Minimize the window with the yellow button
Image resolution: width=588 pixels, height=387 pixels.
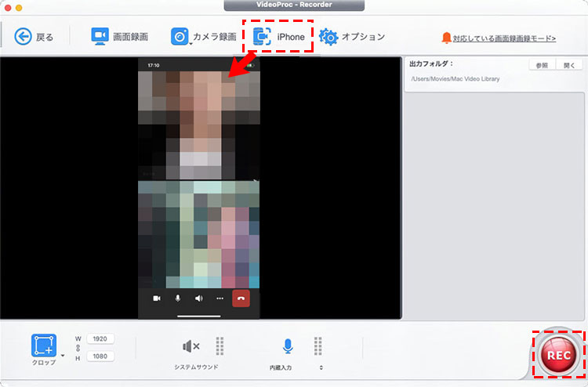coord(18,8)
